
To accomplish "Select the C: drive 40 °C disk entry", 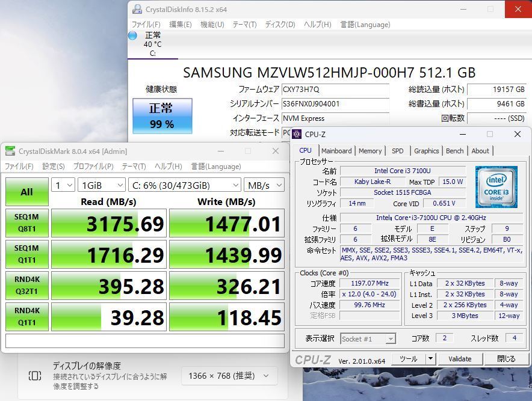I will click(153, 44).
